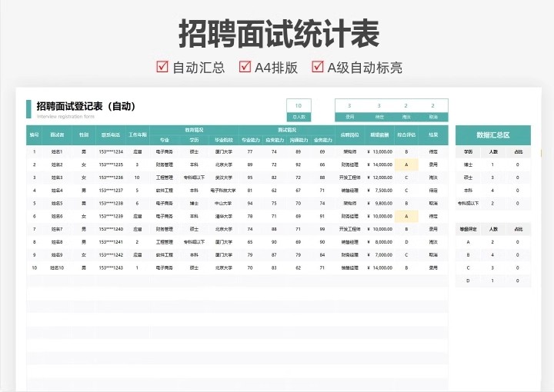Select the 清华大学 cell
Screen dimensions: 554x392
[x=223, y=216]
